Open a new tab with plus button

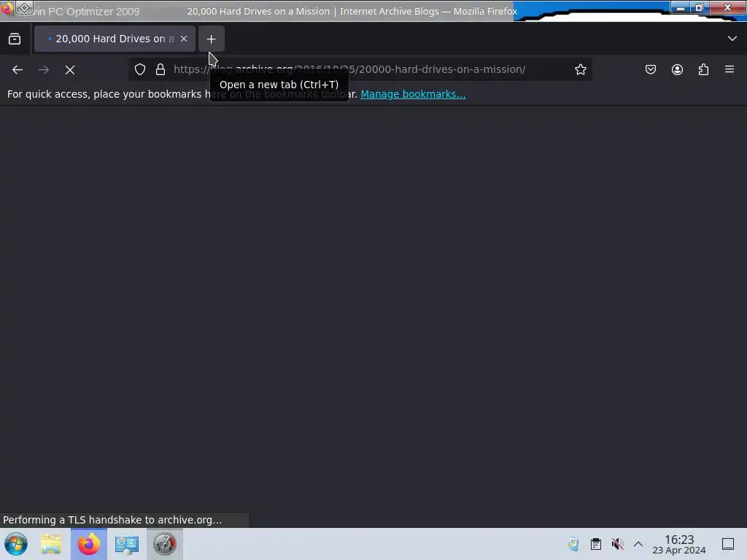point(211,39)
